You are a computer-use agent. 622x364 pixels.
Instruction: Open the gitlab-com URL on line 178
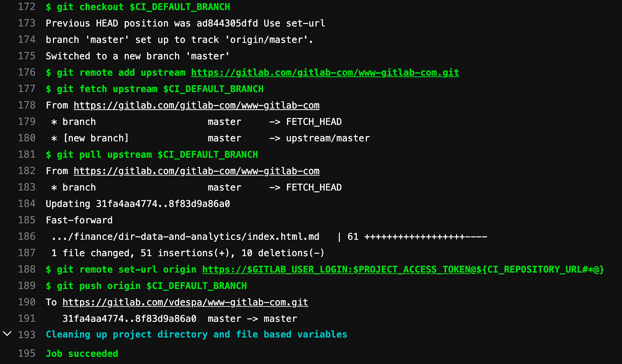pyautogui.click(x=196, y=105)
